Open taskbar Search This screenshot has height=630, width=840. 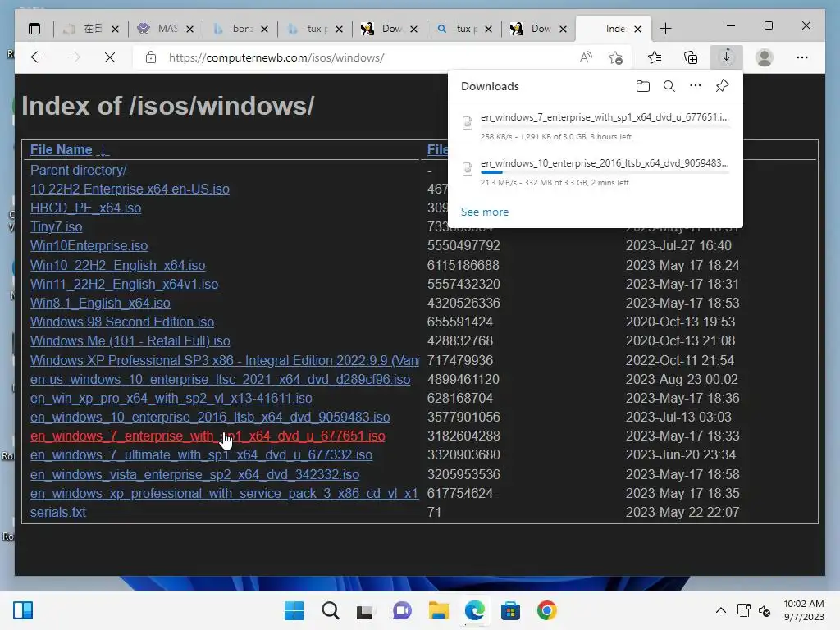[x=330, y=610]
